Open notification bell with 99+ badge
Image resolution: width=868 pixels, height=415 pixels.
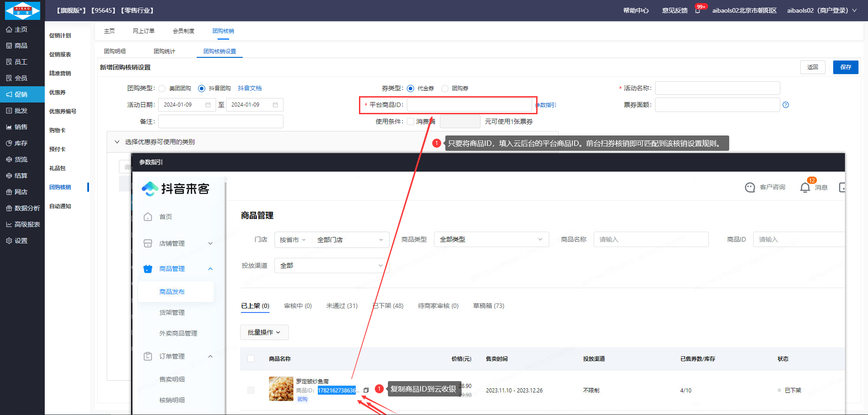[x=698, y=10]
